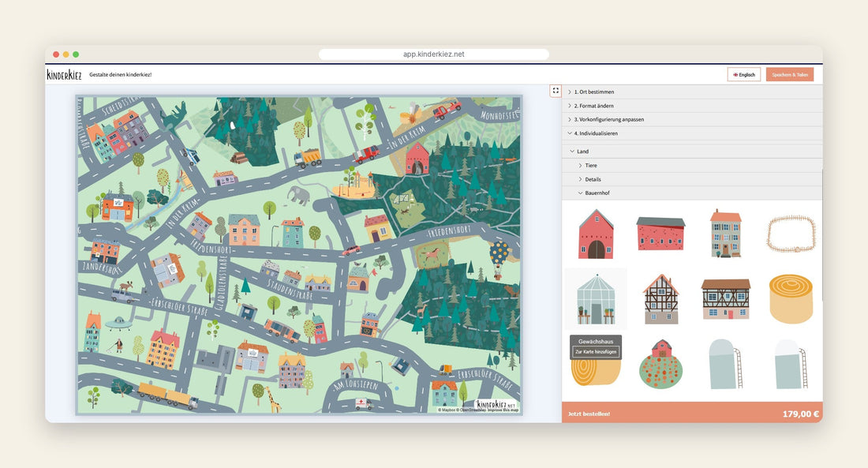Select the ambulance on Am Lohsiepen
This screenshot has height=468, width=868.
coord(363,403)
